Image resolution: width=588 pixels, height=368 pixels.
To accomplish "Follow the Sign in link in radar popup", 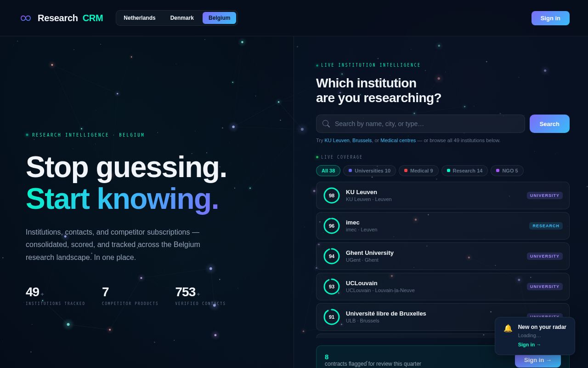I will coord(530,345).
